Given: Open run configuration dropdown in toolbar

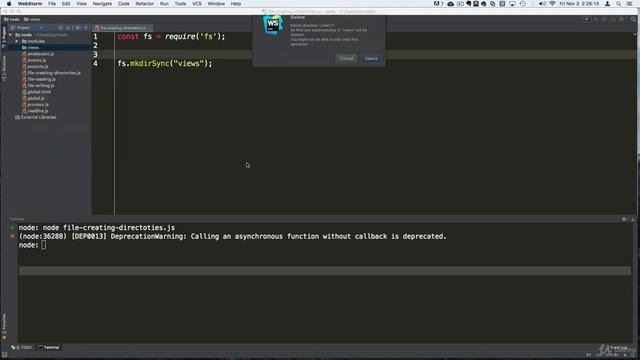Looking at the screenshot, I should tap(587, 19).
